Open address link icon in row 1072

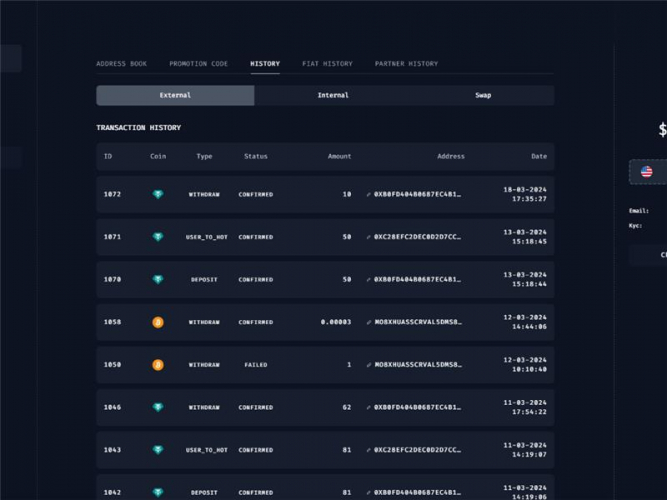point(368,194)
